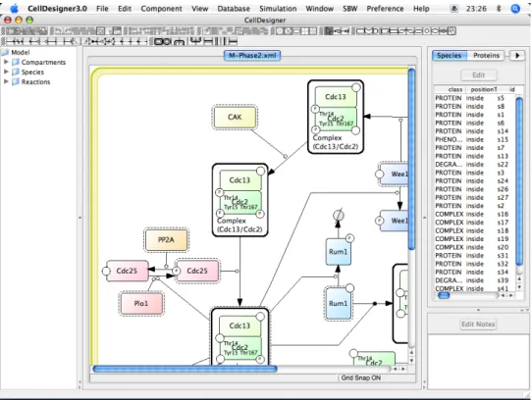This screenshot has width=532, height=400.
Task: Pick the complex species tool at toolbar end
Action: click(452, 31)
